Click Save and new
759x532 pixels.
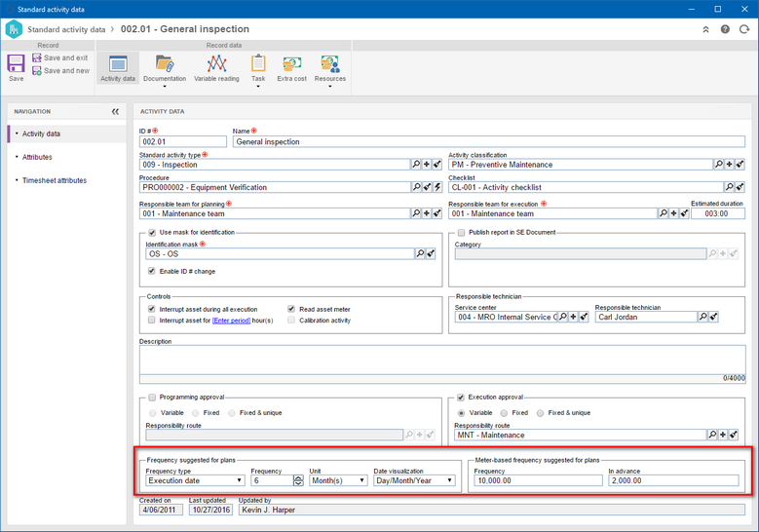(61, 71)
